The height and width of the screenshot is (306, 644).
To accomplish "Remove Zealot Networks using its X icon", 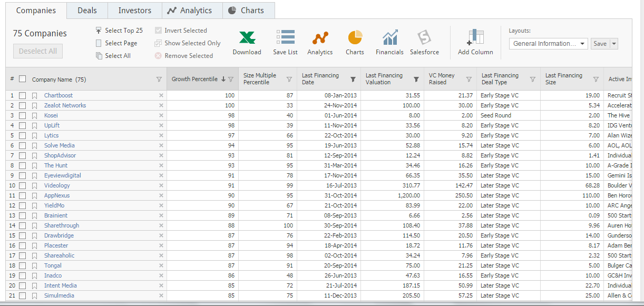I will 161,106.
